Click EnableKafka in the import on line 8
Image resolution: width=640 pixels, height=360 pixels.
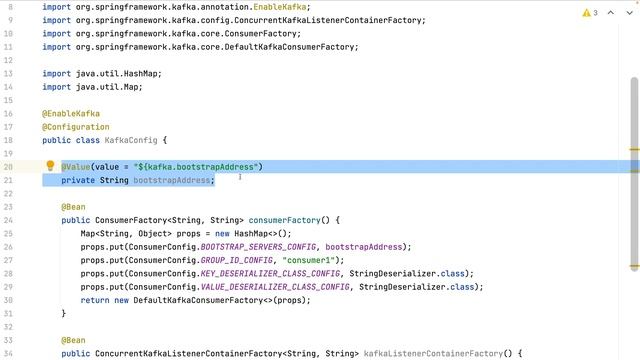[280, 7]
